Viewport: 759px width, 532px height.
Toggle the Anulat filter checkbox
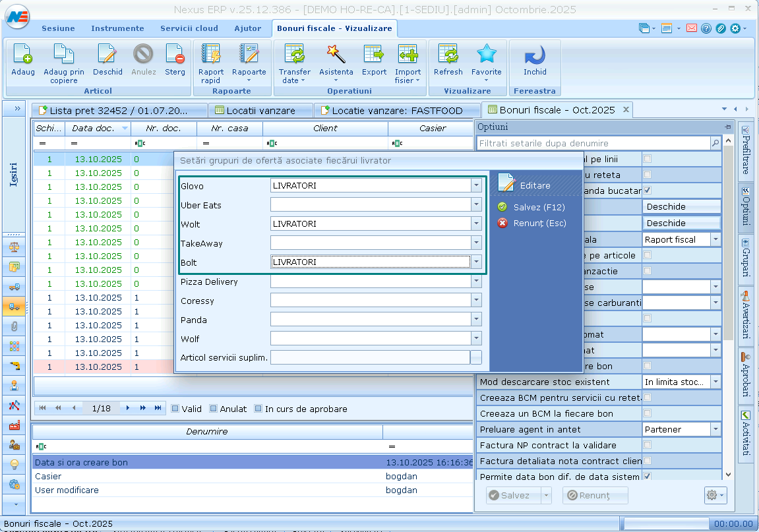coord(214,409)
